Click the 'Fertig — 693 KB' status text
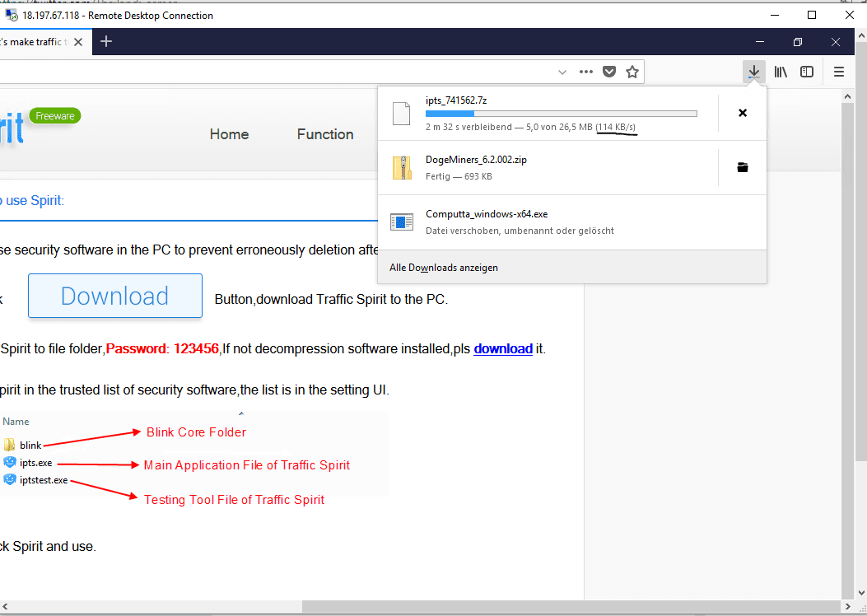Viewport: 867px width, 616px height. (x=459, y=176)
